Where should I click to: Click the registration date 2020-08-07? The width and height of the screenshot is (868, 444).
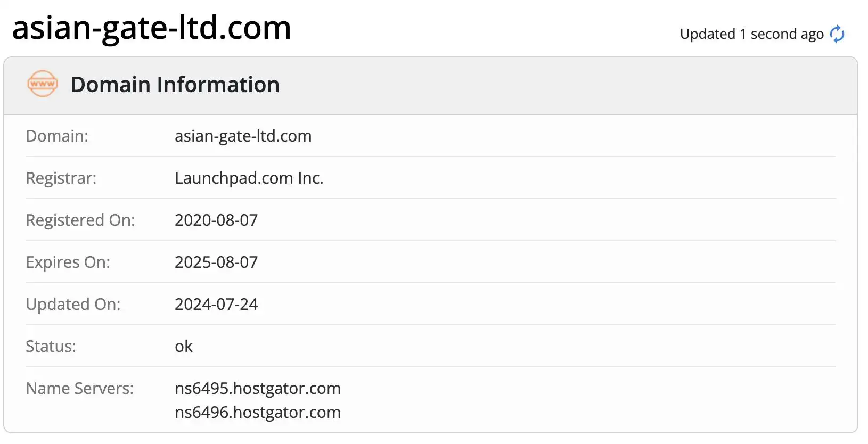point(216,220)
